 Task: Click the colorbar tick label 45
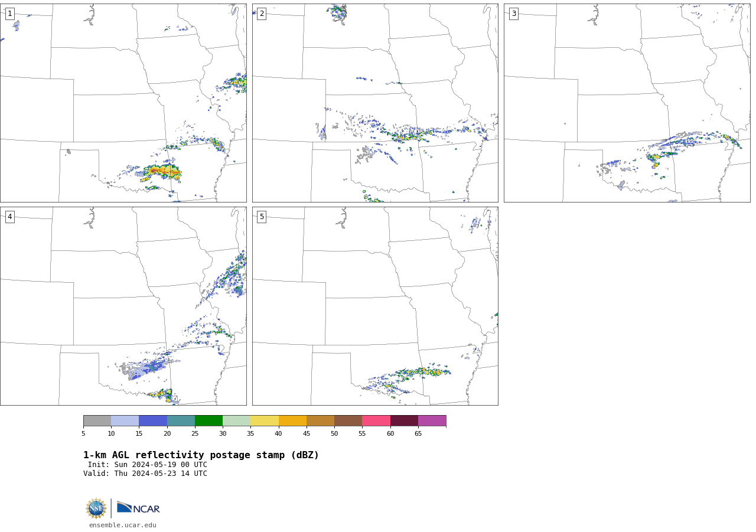(x=307, y=434)
